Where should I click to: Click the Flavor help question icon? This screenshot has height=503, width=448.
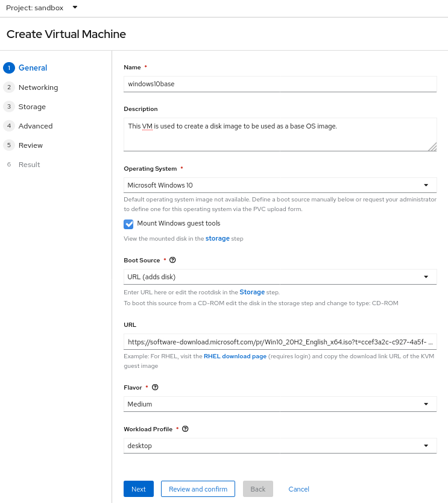(155, 387)
